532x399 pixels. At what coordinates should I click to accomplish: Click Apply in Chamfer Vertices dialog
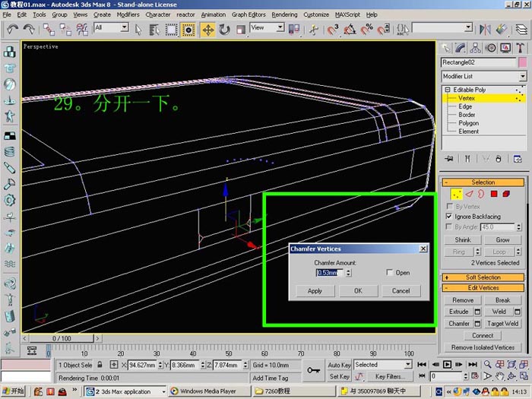click(x=315, y=291)
